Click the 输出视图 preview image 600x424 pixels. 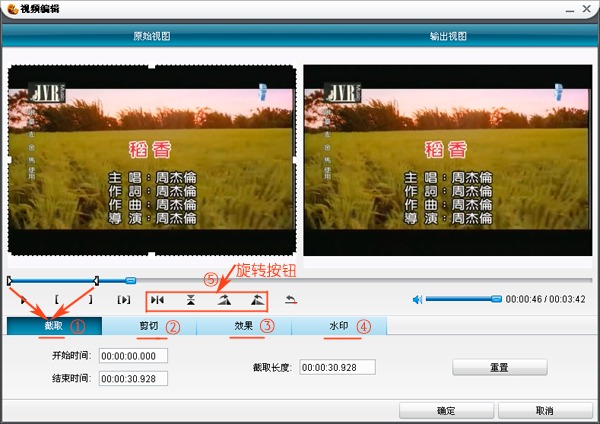point(448,160)
